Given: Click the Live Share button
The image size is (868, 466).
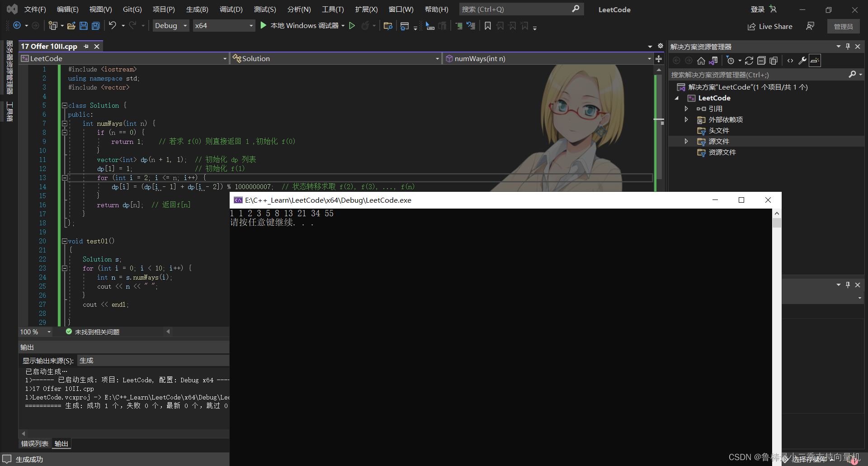Looking at the screenshot, I should 770,26.
